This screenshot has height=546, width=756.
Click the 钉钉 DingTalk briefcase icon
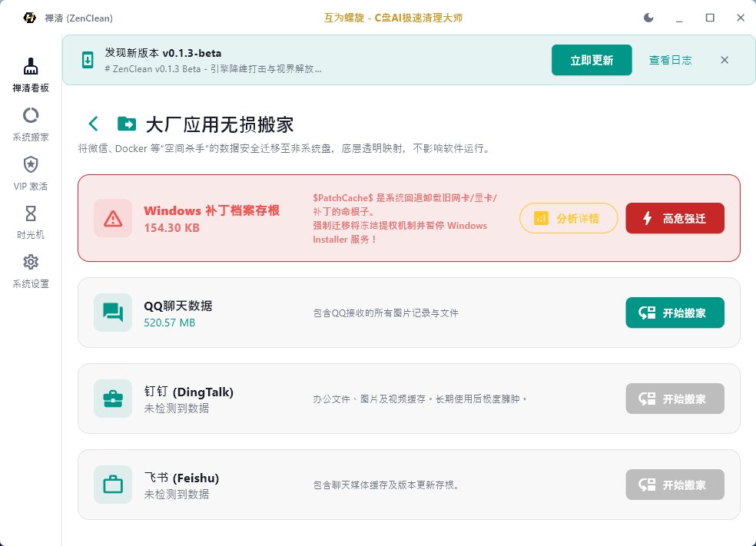tap(113, 399)
